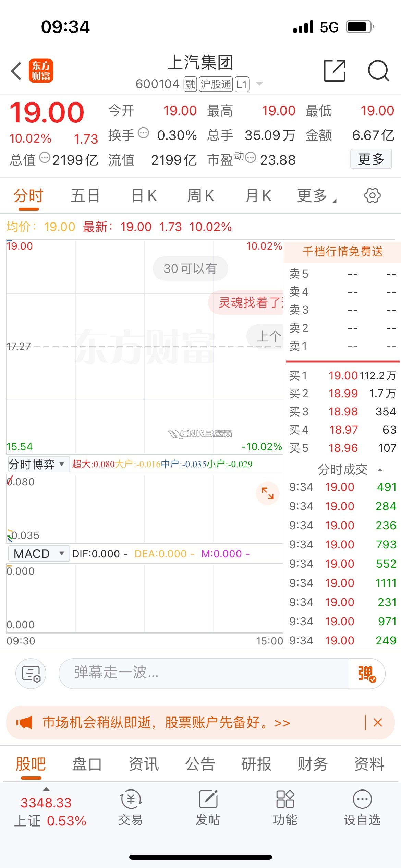Switch to 日K chart tab

coord(144,196)
